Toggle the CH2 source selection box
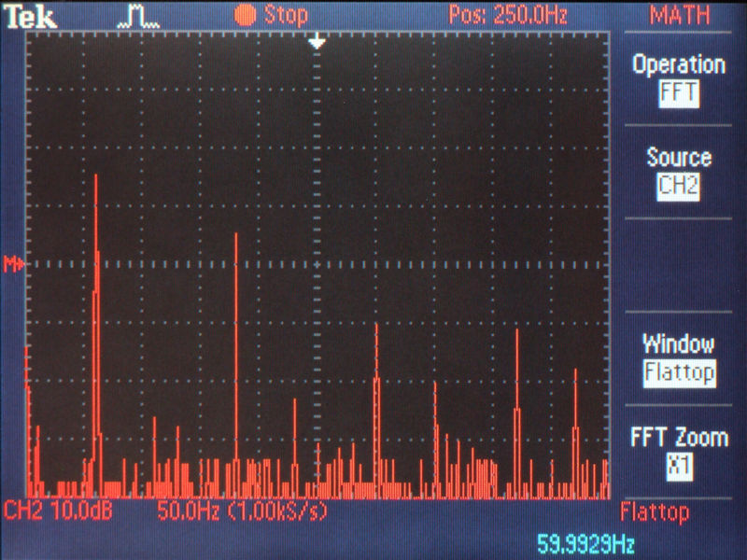The image size is (747, 560). [679, 186]
